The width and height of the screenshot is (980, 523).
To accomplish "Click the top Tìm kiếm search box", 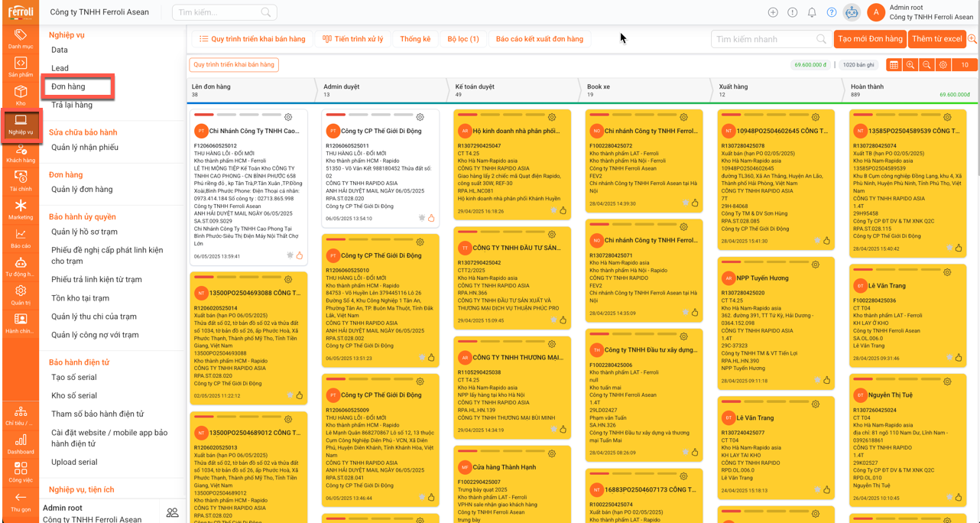I will (224, 12).
